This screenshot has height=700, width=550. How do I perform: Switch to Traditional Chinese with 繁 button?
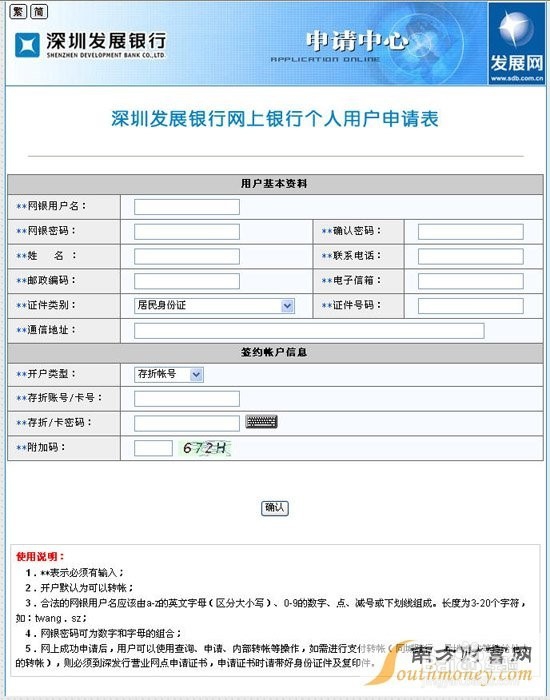[x=18, y=11]
